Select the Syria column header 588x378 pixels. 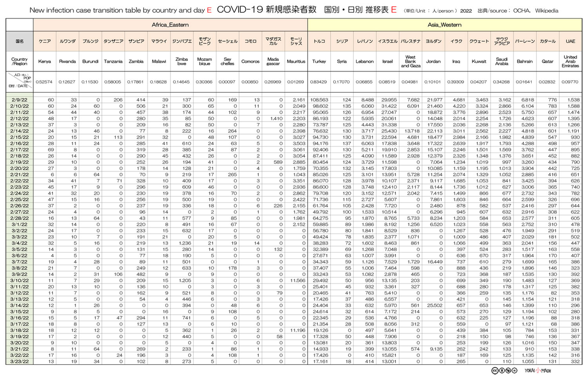click(342, 62)
